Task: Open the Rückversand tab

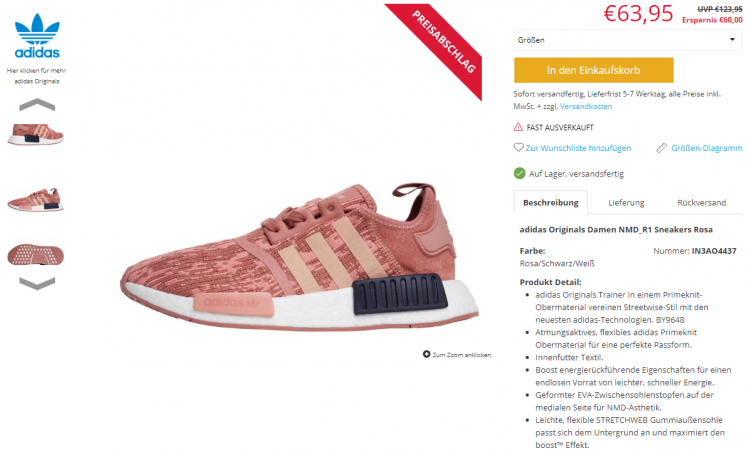Action: (x=702, y=202)
